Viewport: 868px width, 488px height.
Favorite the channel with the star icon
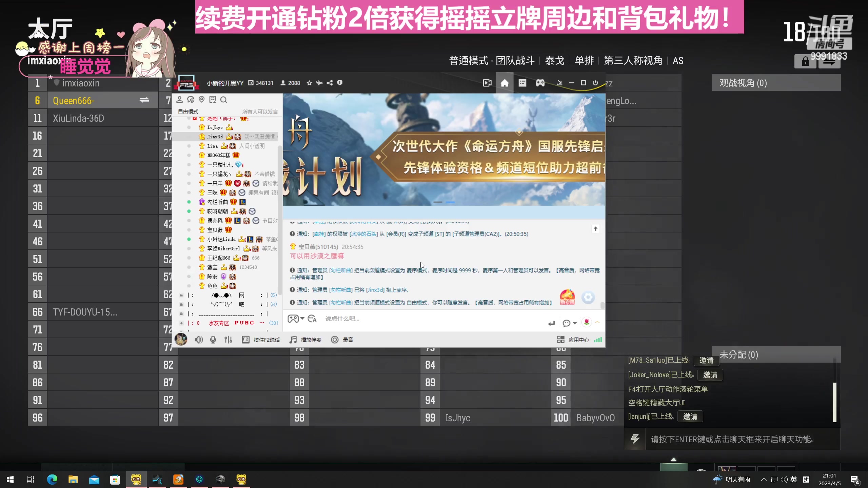309,83
